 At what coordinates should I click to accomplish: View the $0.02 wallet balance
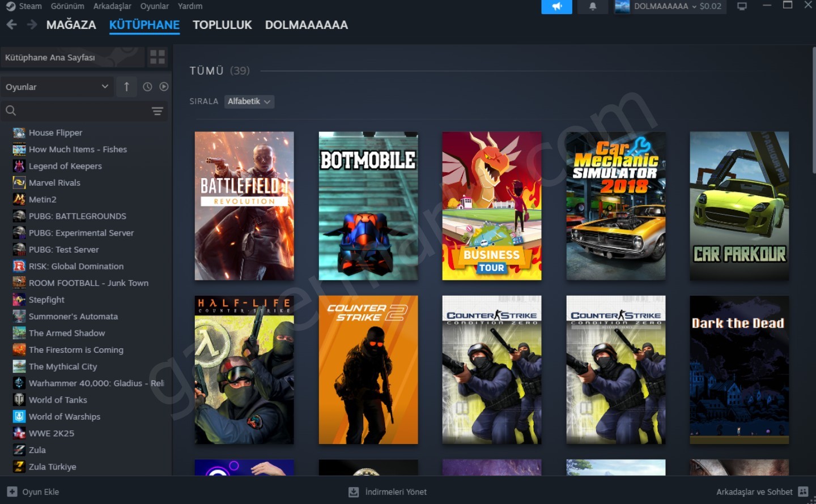coord(711,6)
